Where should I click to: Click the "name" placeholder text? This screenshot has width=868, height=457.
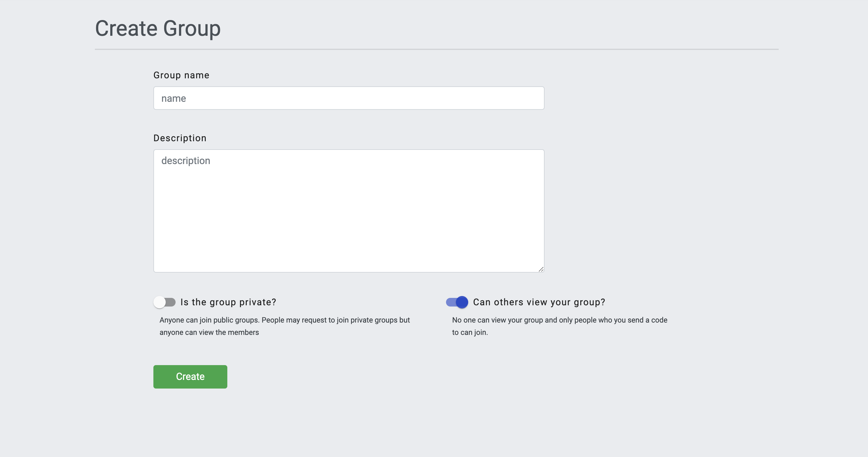coord(173,98)
